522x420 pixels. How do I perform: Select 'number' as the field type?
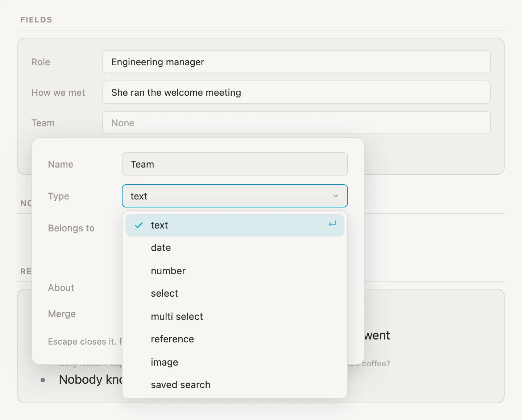click(235, 271)
